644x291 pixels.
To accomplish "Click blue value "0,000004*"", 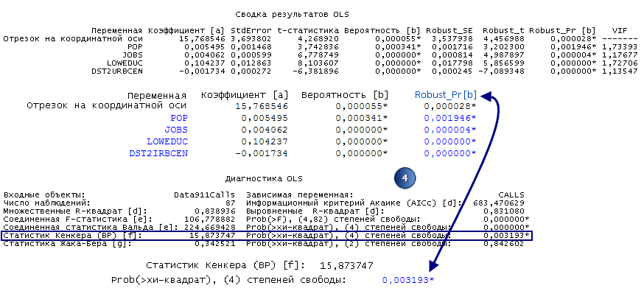I will [450, 130].
